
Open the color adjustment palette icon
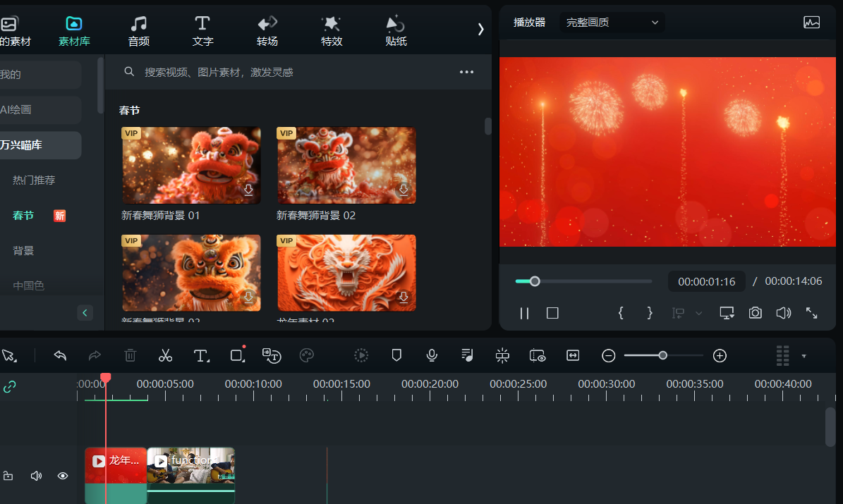(307, 355)
